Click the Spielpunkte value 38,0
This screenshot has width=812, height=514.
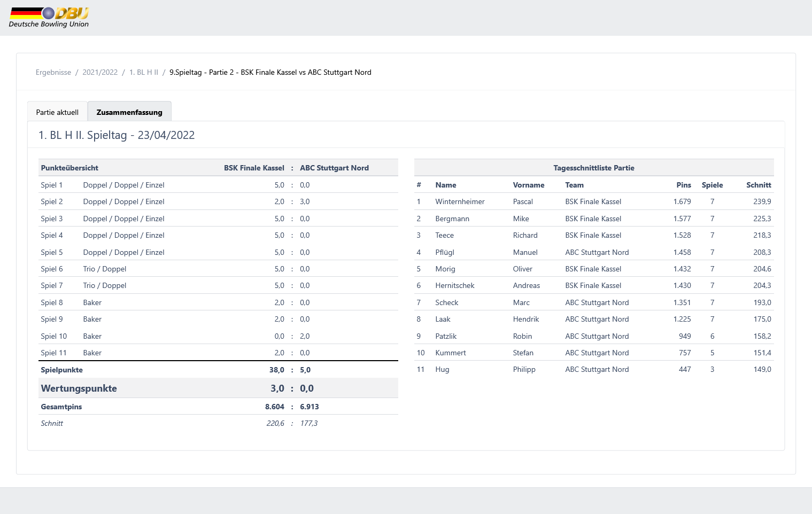pos(277,370)
